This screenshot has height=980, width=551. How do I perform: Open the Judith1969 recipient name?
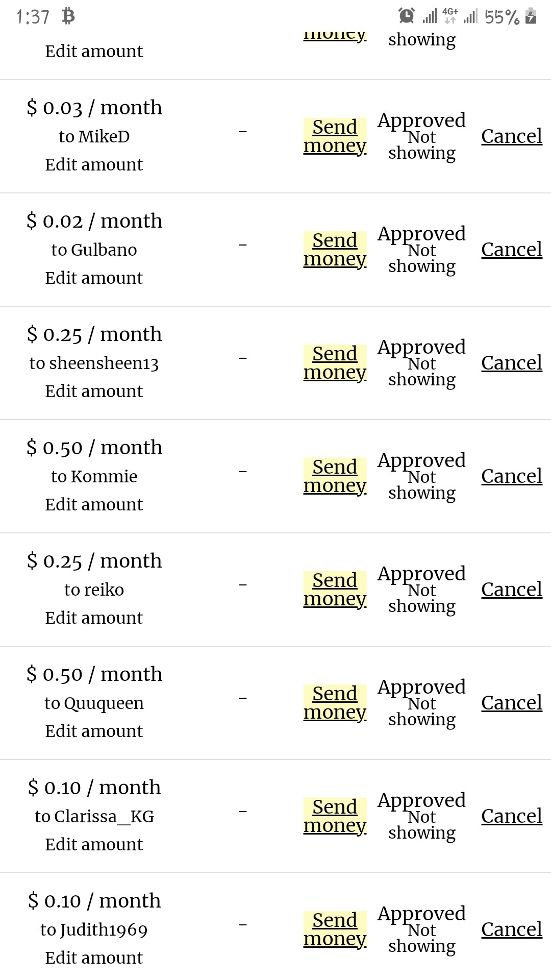pos(94,930)
